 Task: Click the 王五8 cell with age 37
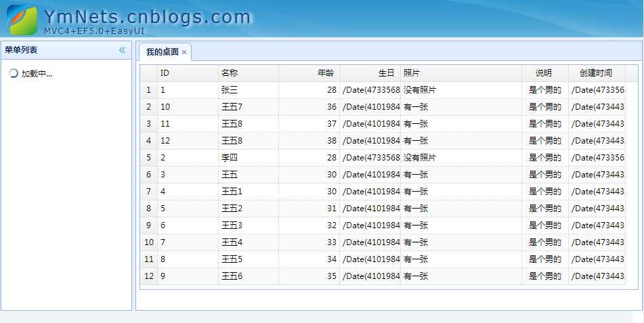(248, 124)
